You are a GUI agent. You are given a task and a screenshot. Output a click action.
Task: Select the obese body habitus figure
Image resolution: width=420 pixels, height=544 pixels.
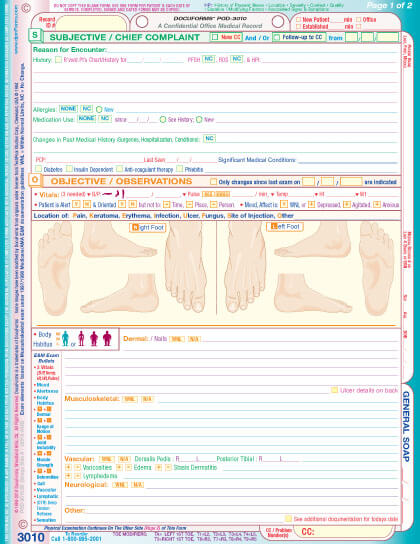[x=107, y=338]
